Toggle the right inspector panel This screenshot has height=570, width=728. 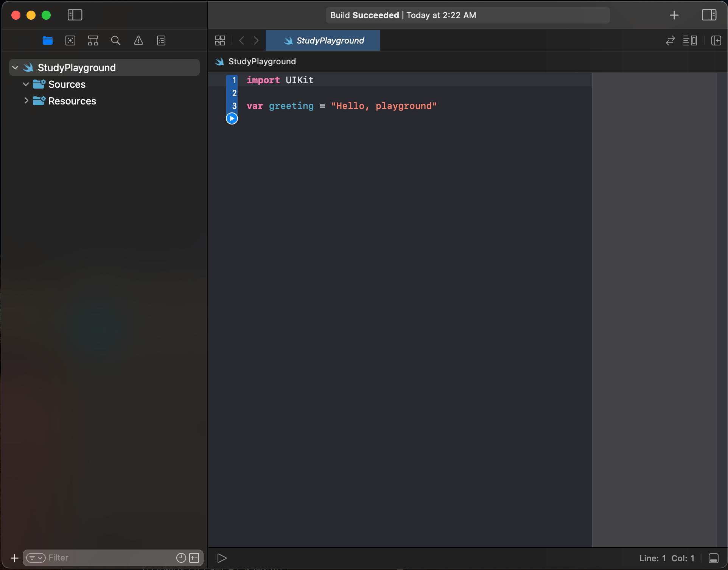pyautogui.click(x=709, y=15)
